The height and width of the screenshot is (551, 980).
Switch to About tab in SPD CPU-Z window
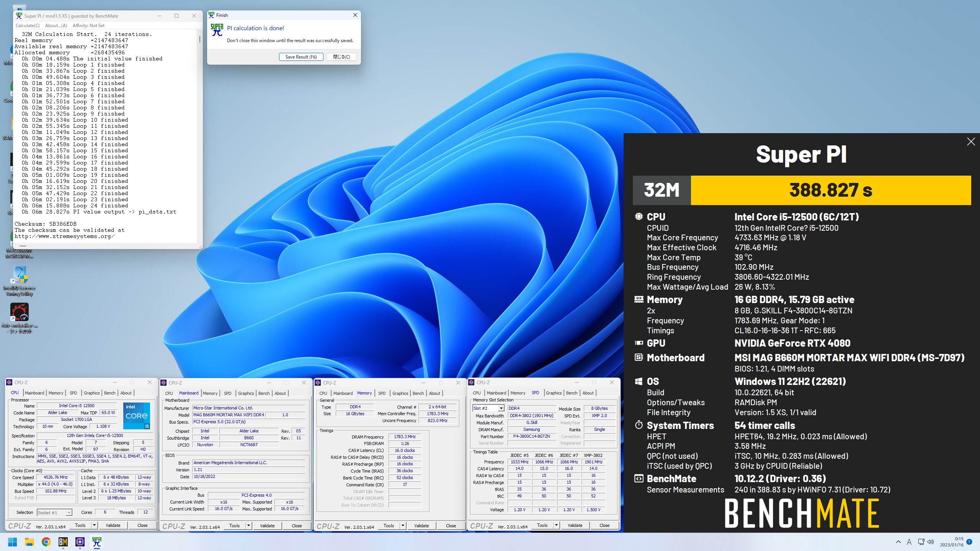[x=588, y=393]
